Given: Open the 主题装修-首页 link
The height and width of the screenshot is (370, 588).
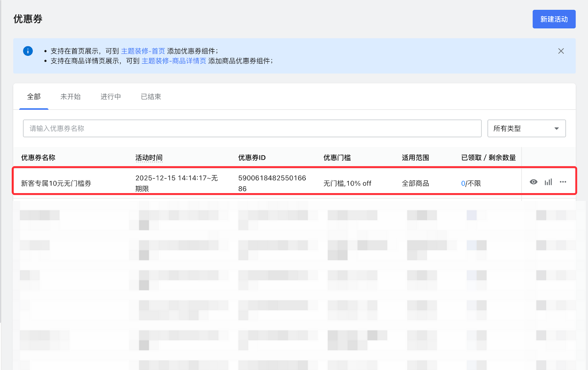Looking at the screenshot, I should coord(143,51).
